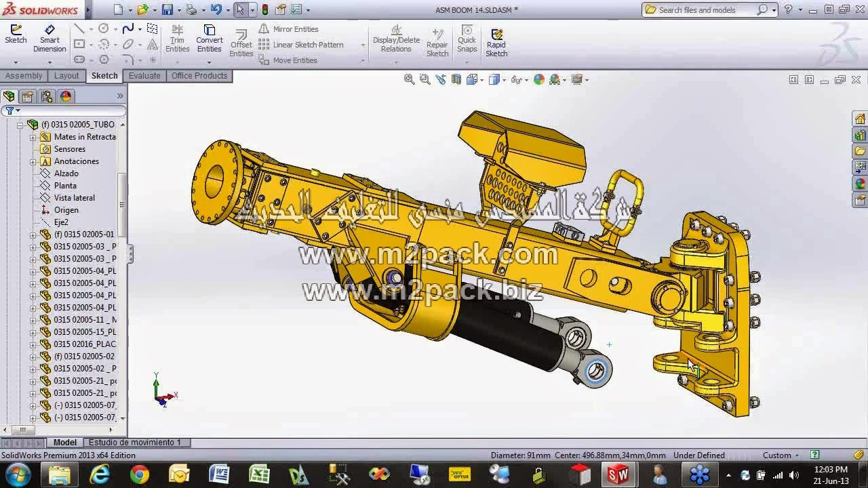Switch to the ConfigurationManager tab
This screenshot has width=868, height=488.
(47, 96)
